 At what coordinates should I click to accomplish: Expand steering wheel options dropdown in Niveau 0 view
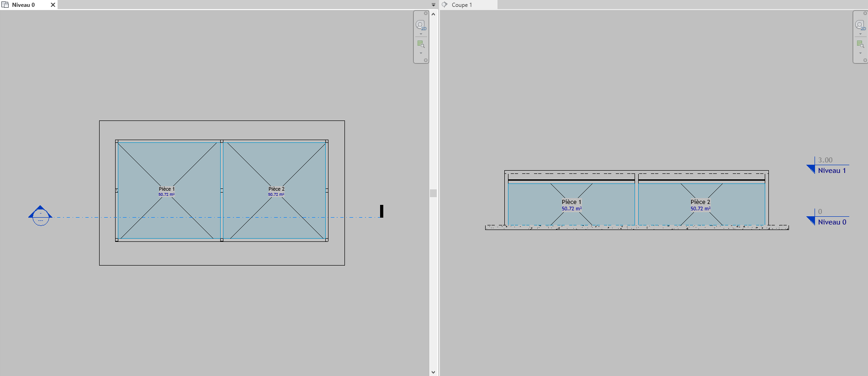click(x=421, y=34)
